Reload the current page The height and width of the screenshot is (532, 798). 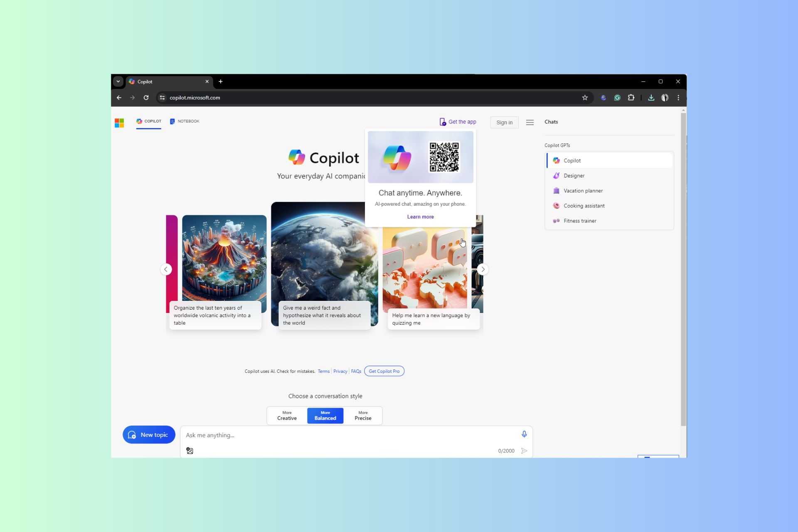[x=146, y=98]
